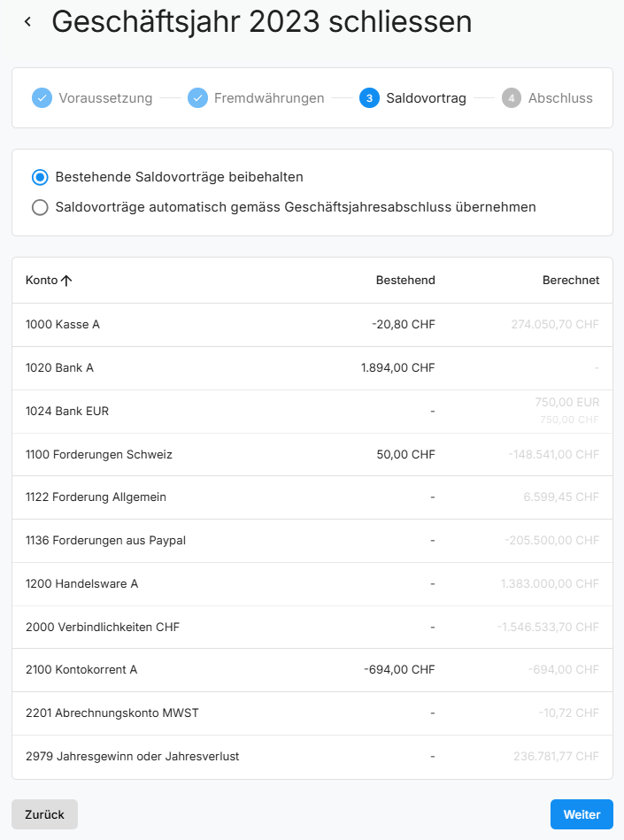The height and width of the screenshot is (840, 624).
Task: Click the Berechnet column header
Action: [570, 281]
